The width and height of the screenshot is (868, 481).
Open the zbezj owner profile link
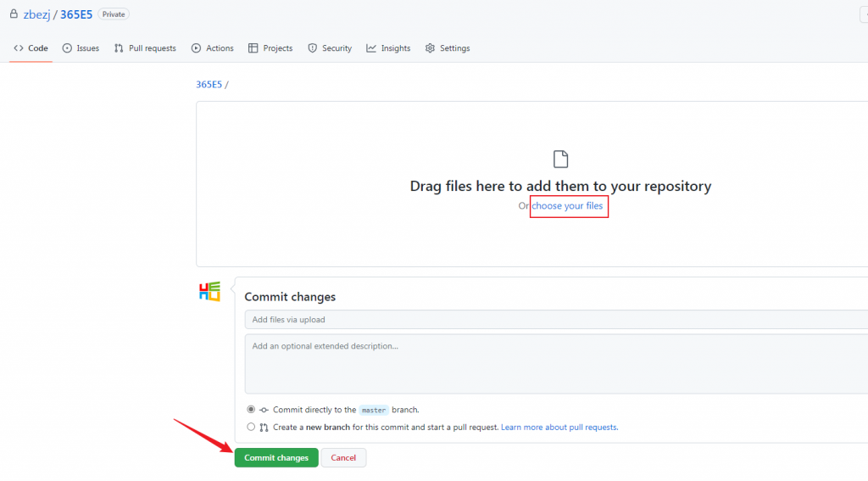click(x=37, y=14)
